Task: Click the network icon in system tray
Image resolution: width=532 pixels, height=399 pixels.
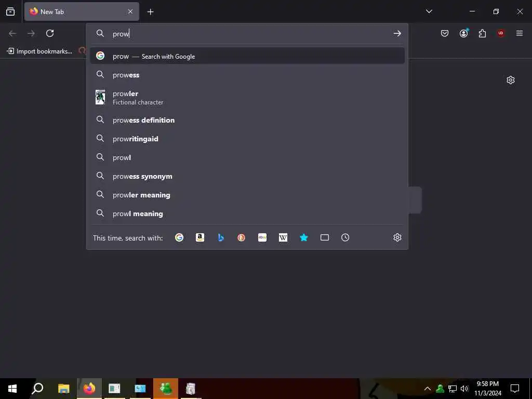Action: pyautogui.click(x=453, y=389)
